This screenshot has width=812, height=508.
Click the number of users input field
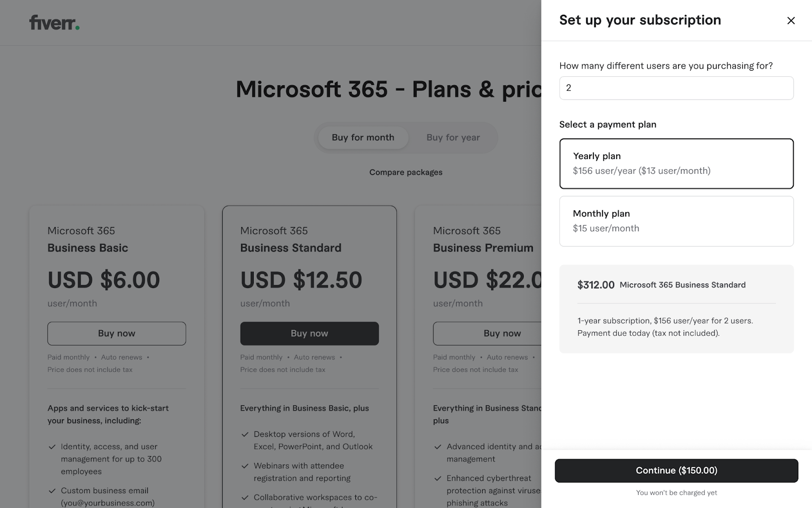pyautogui.click(x=676, y=88)
